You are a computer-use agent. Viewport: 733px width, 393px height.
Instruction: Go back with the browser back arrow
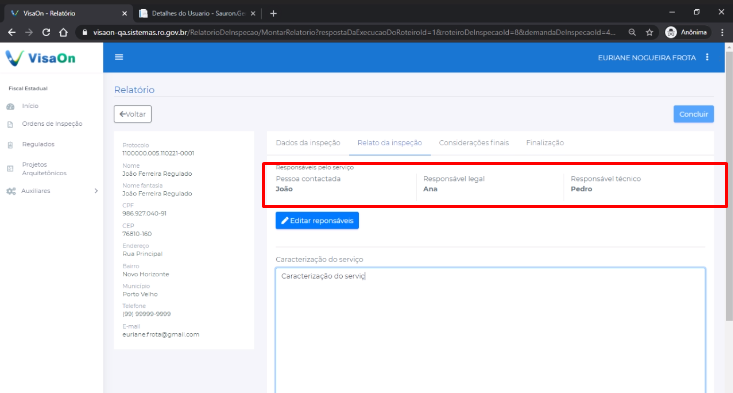click(x=12, y=32)
